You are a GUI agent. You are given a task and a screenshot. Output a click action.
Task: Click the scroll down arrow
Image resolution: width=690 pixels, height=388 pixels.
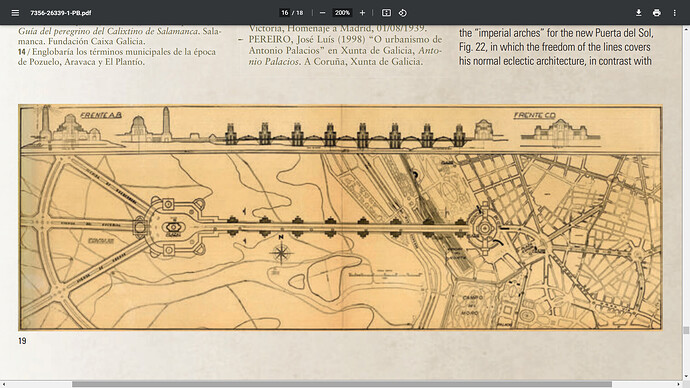(x=686, y=377)
